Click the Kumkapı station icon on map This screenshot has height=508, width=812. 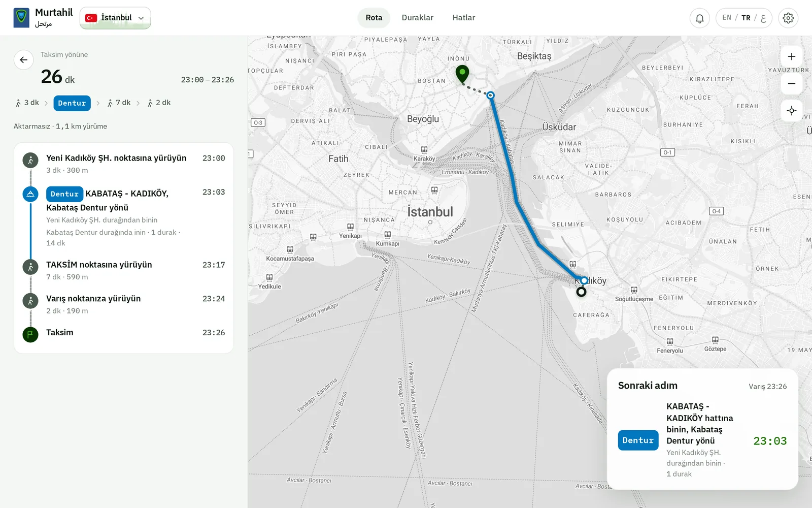coord(387,235)
